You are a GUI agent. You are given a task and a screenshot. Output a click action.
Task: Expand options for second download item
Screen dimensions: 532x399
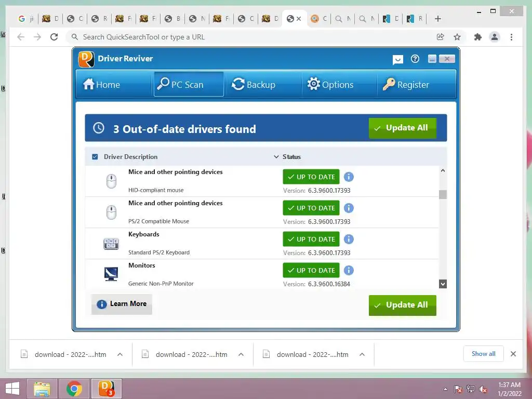241,354
